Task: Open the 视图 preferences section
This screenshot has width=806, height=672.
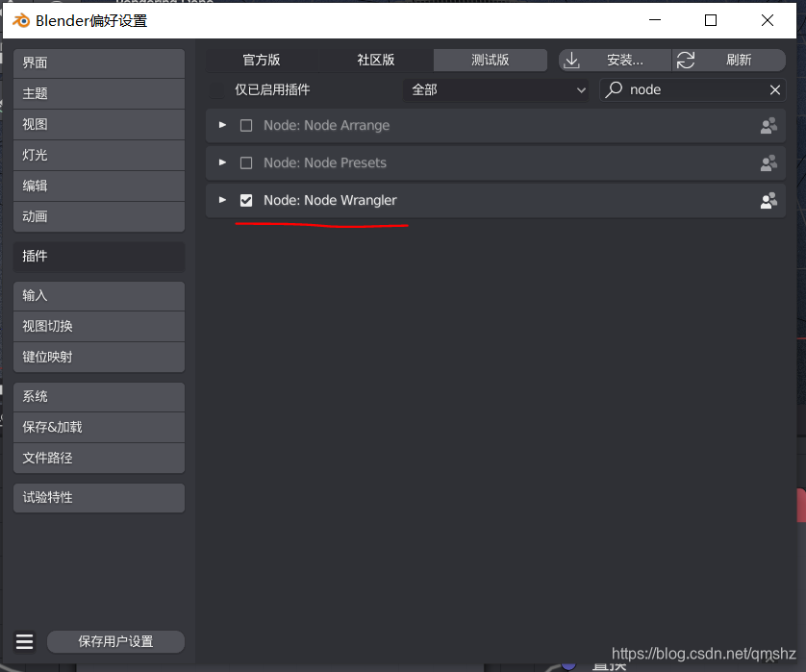Action: 99,125
